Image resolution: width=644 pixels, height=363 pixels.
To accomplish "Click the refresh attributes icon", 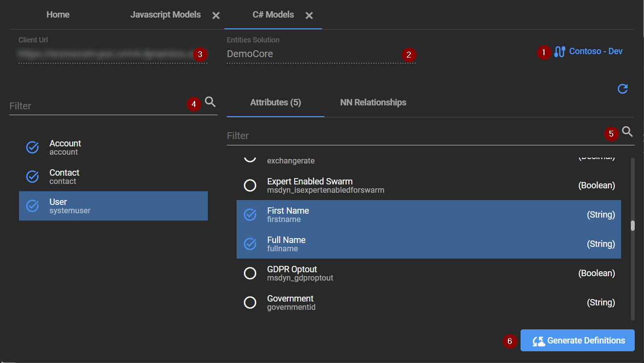I will (x=623, y=89).
